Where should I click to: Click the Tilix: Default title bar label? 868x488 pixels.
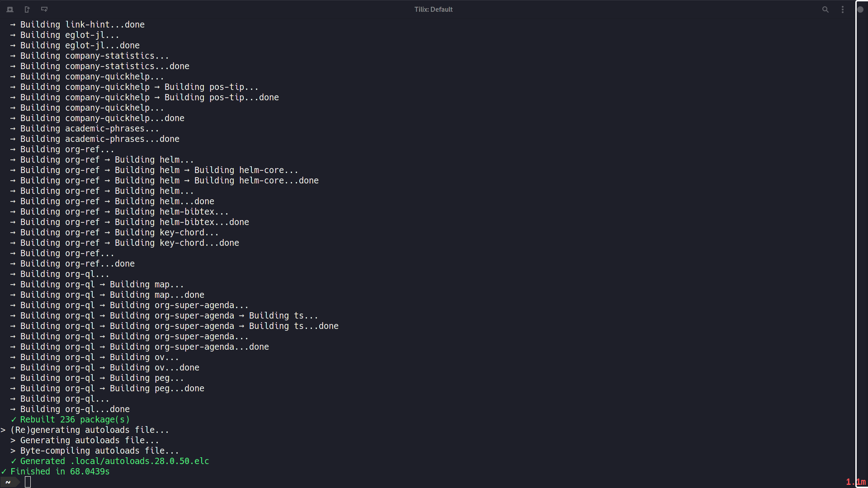pyautogui.click(x=433, y=9)
